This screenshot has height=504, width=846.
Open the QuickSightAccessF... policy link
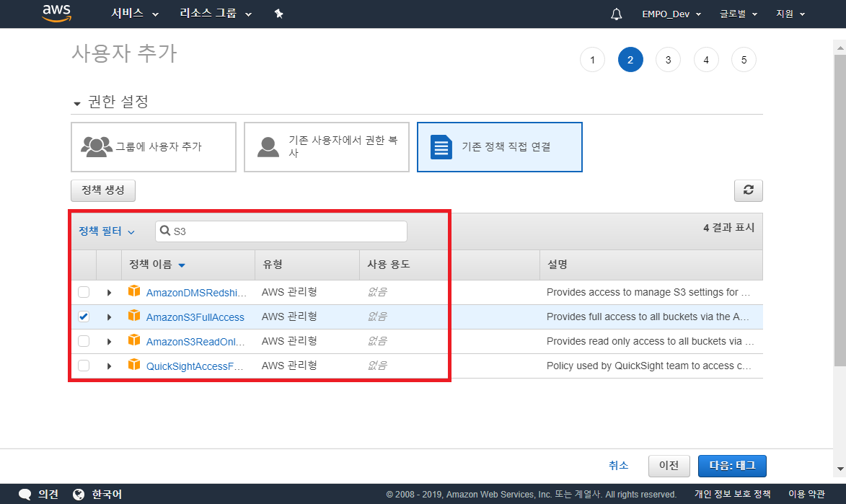click(x=195, y=366)
